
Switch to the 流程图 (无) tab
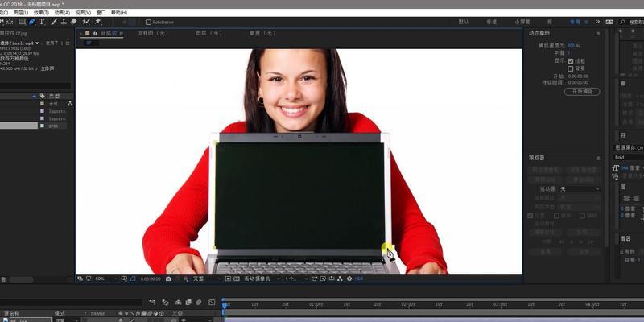point(153,33)
